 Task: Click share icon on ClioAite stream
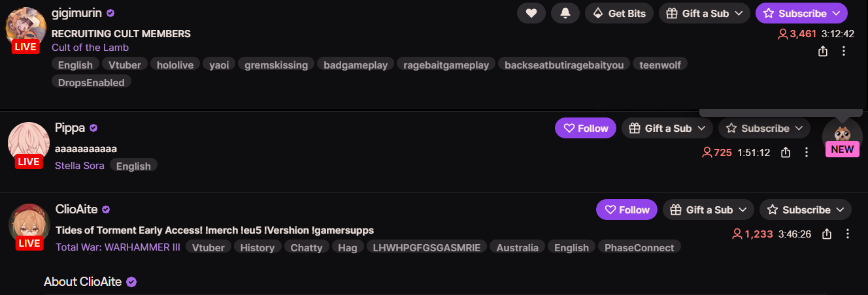827,234
